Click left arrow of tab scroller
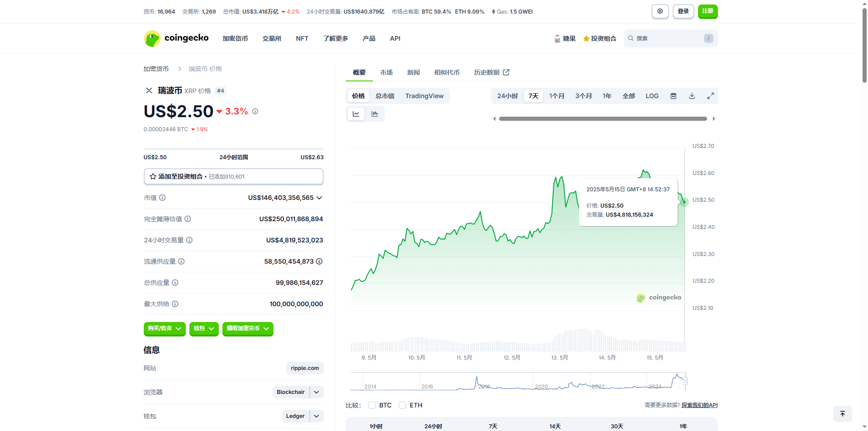Image resolution: width=868 pixels, height=431 pixels. click(494, 119)
